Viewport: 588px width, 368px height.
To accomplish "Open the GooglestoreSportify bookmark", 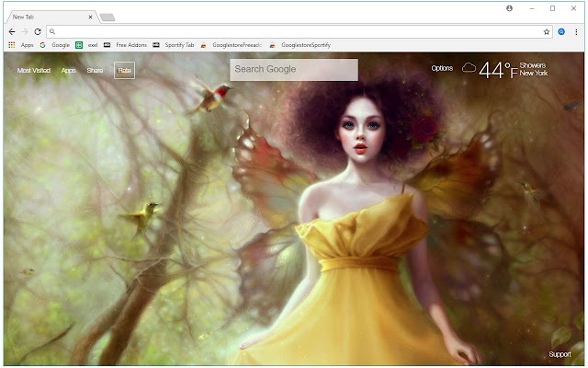I will pyautogui.click(x=300, y=45).
